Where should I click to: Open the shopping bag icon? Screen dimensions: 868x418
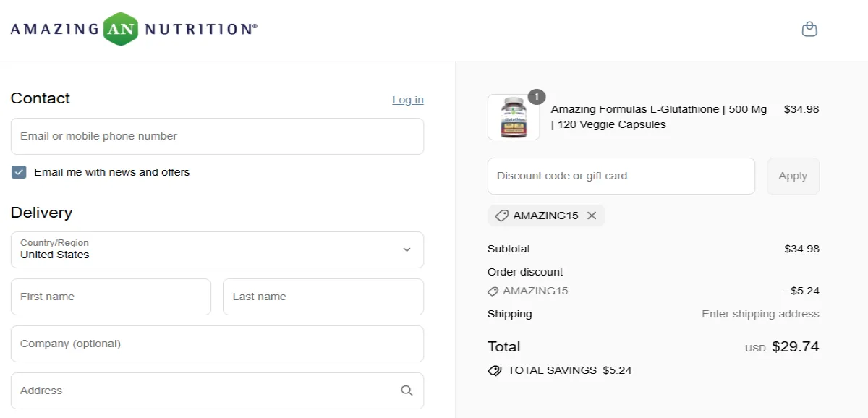pos(809,29)
